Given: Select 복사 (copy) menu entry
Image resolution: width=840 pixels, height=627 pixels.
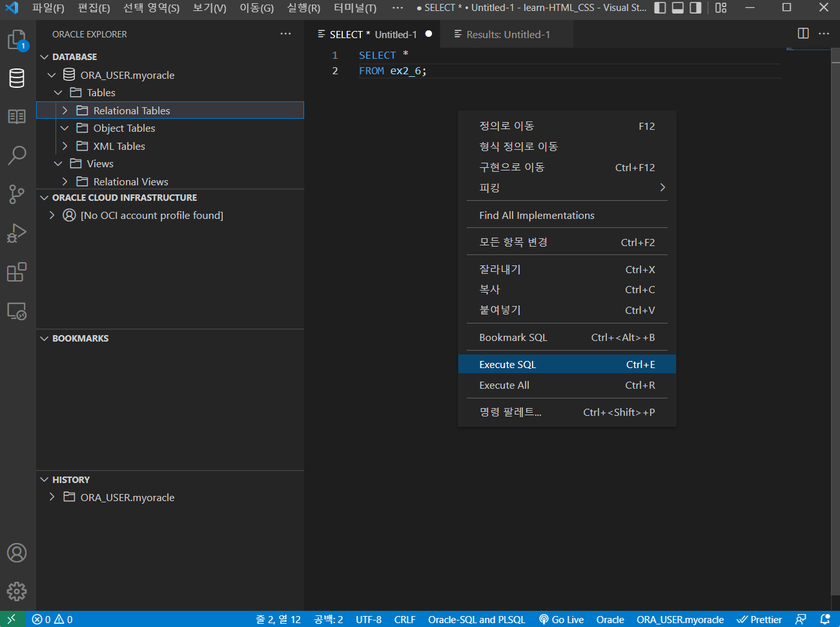Looking at the screenshot, I should pyautogui.click(x=567, y=290).
